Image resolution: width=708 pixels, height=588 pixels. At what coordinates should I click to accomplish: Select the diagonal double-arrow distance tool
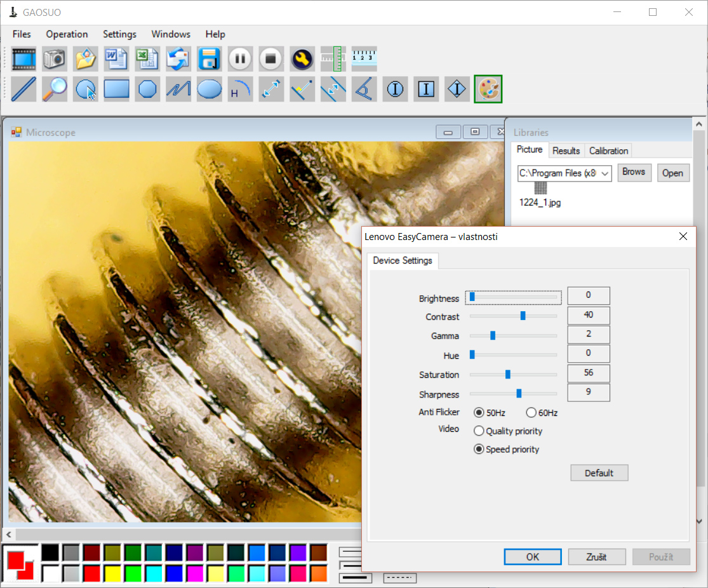click(x=271, y=89)
